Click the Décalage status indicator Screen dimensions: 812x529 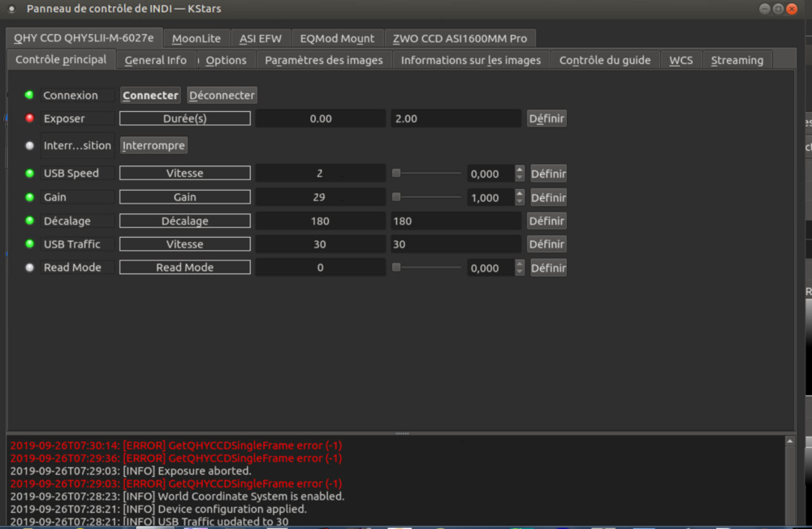(x=29, y=221)
